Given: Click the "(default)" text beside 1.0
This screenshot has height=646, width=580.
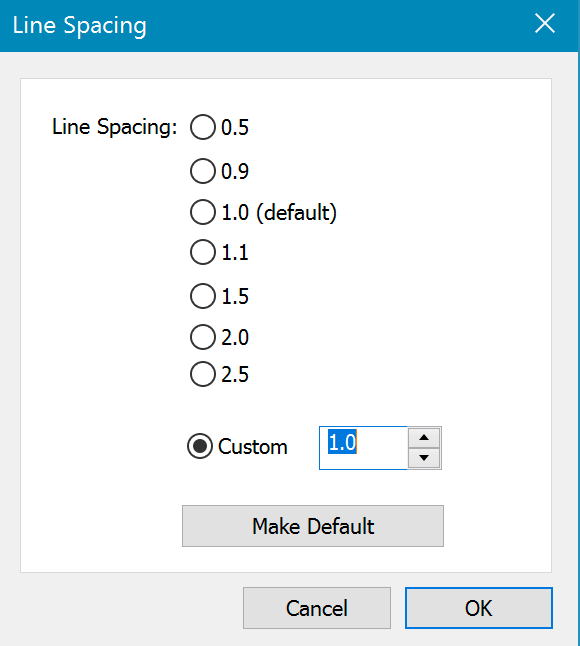Looking at the screenshot, I should pyautogui.click(x=297, y=213).
